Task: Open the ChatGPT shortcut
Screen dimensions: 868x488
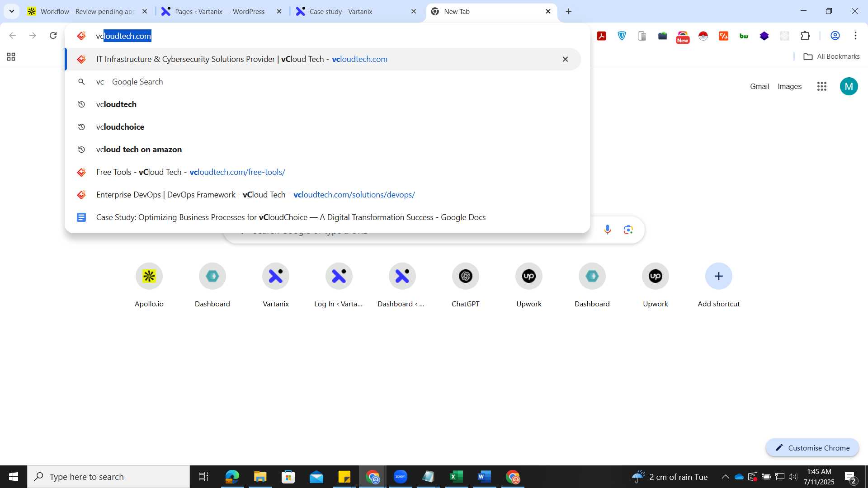Action: [466, 285]
